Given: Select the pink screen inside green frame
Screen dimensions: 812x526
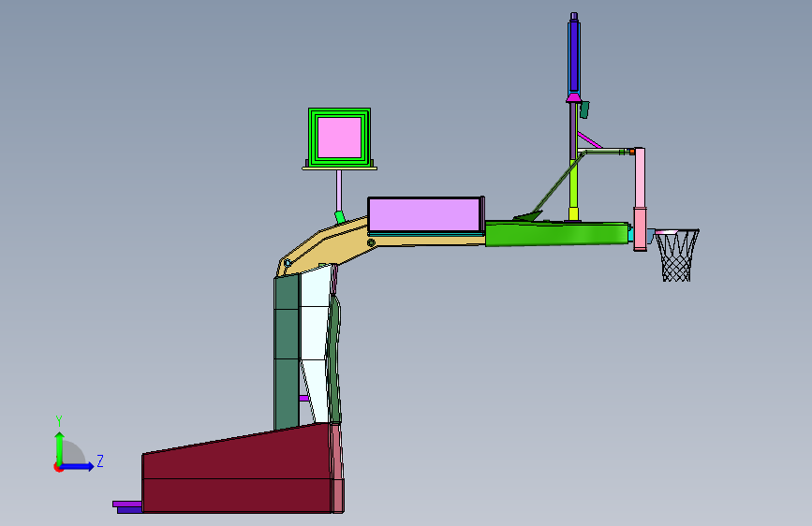Looking at the screenshot, I should point(339,138).
